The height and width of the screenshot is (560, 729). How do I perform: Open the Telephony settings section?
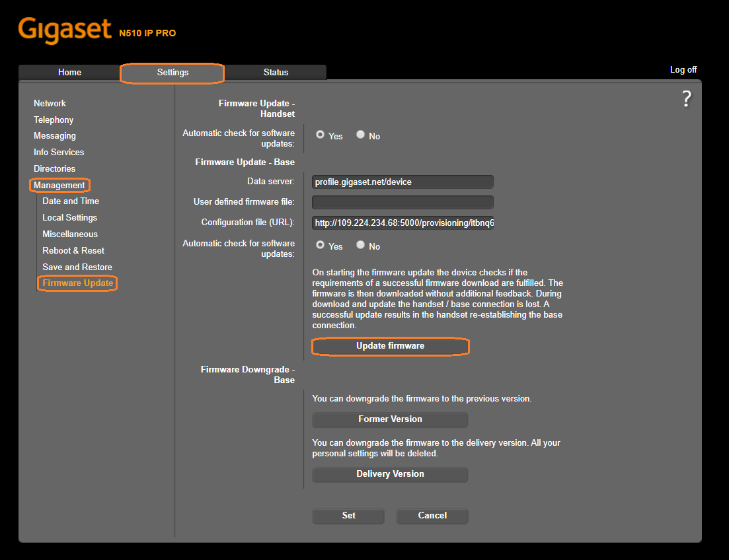click(x=54, y=120)
